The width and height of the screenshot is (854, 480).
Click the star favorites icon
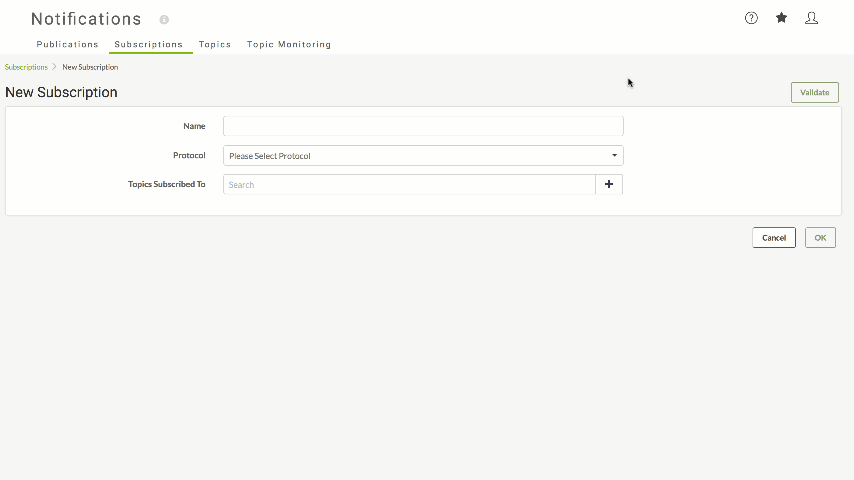point(781,18)
